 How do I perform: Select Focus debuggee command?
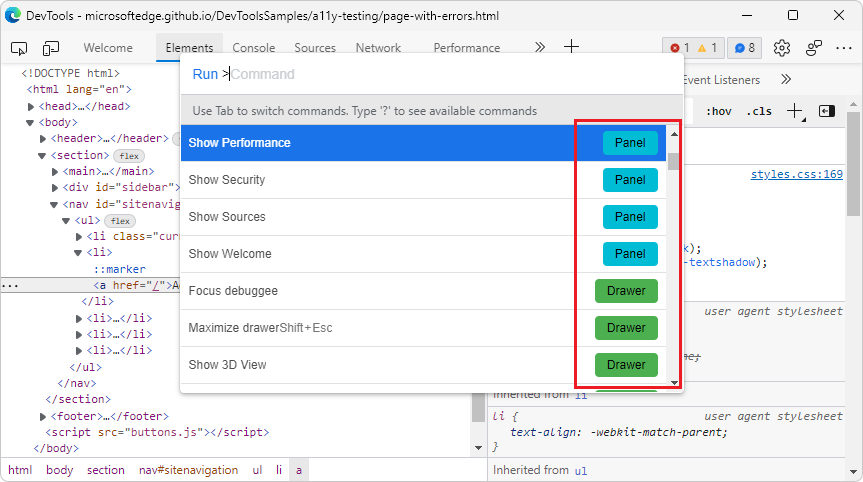(423, 291)
